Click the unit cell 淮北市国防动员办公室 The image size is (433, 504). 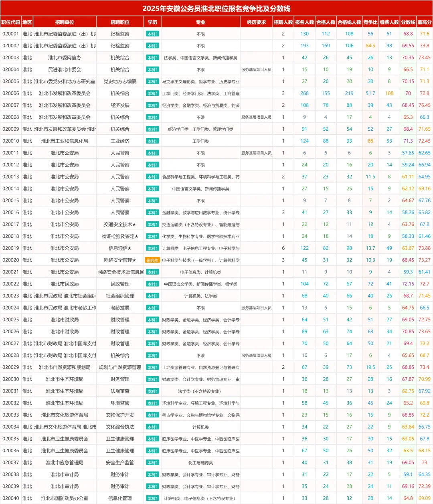[65, 498]
